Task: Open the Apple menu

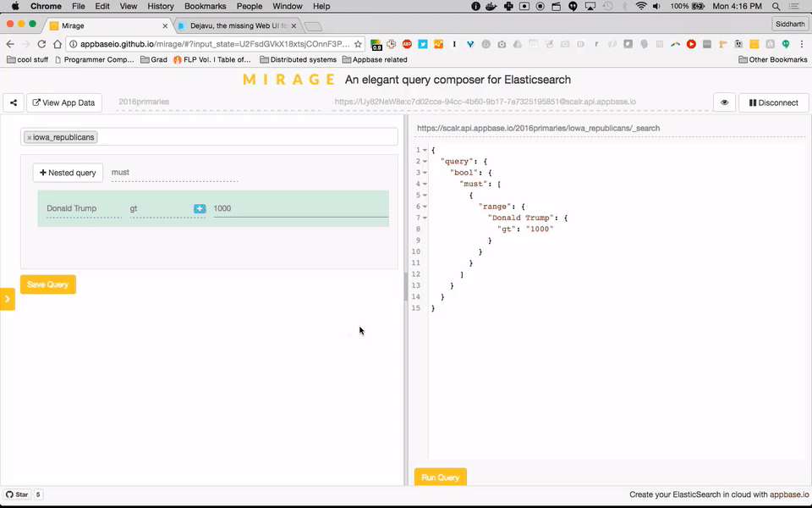Action: pos(15,6)
